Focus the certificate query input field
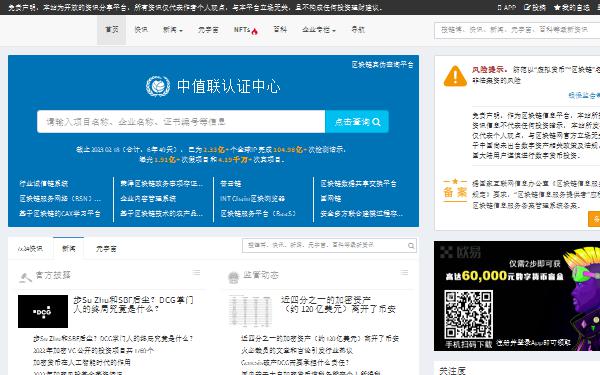Viewport: 600px width, 375px height. pos(181,122)
